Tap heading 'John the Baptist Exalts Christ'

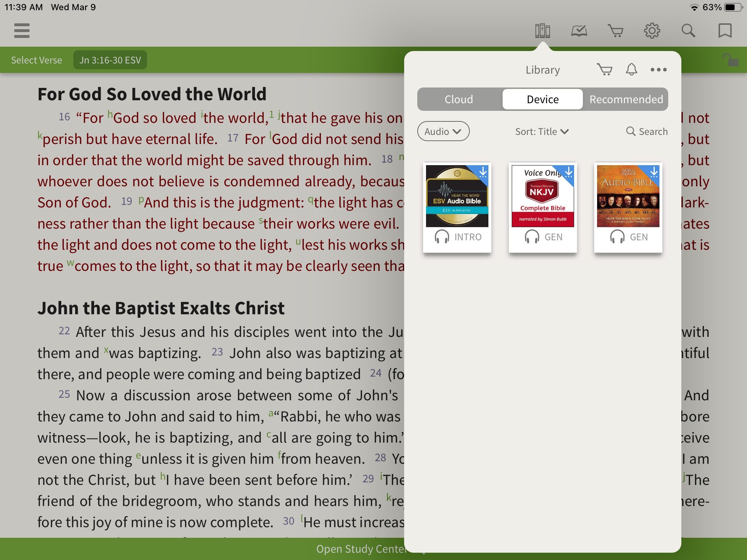click(161, 308)
